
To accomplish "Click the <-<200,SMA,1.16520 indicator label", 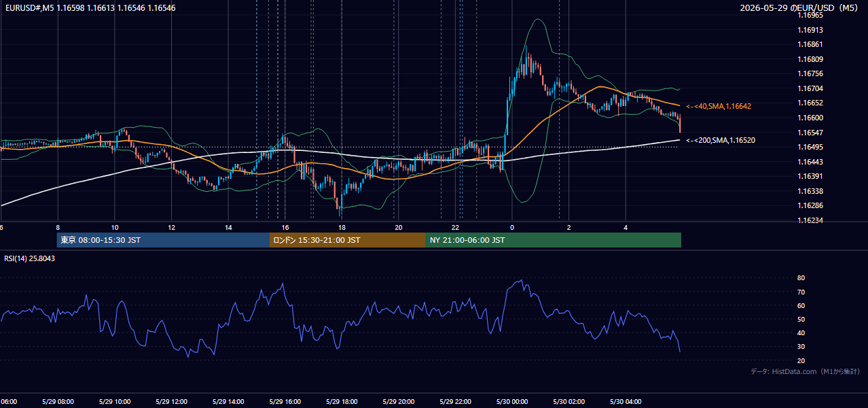I will 721,140.
